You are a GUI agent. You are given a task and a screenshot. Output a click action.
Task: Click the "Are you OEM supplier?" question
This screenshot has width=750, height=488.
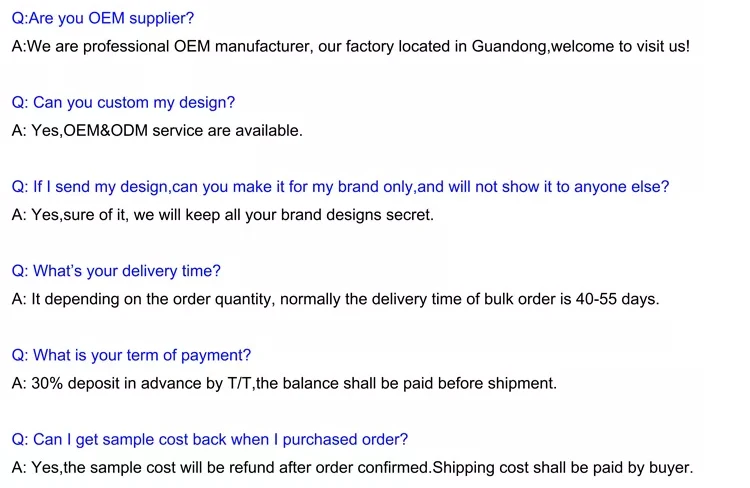tap(103, 18)
